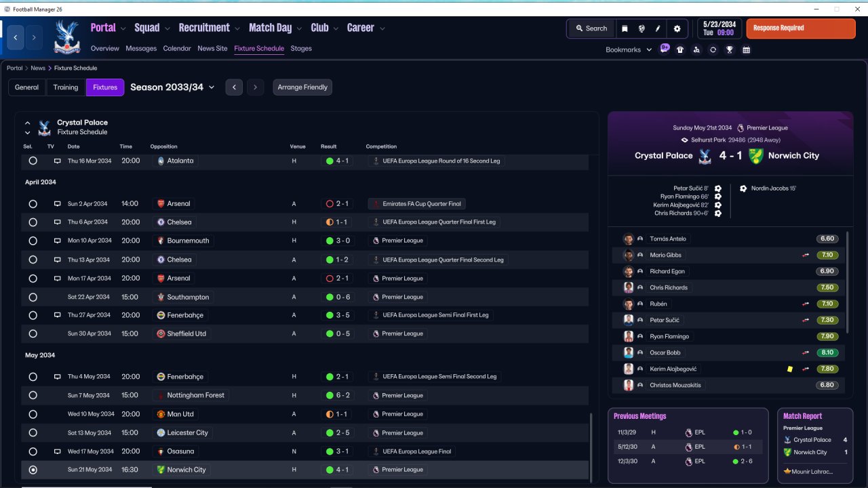Click the fixture list vertical scrollbar
Viewport: 868px width, 488px height.
[x=591, y=446]
